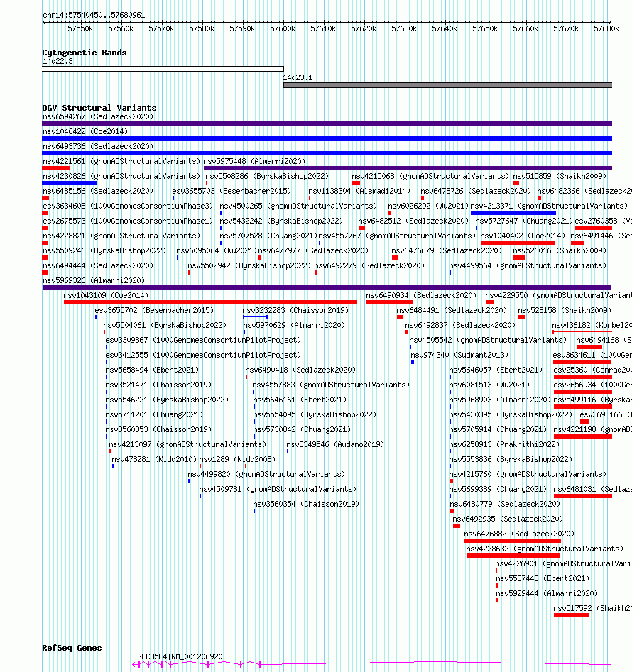Click nsv6494444 (Sedlazeck2020) label
The height and width of the screenshot is (672, 632).
(98, 265)
